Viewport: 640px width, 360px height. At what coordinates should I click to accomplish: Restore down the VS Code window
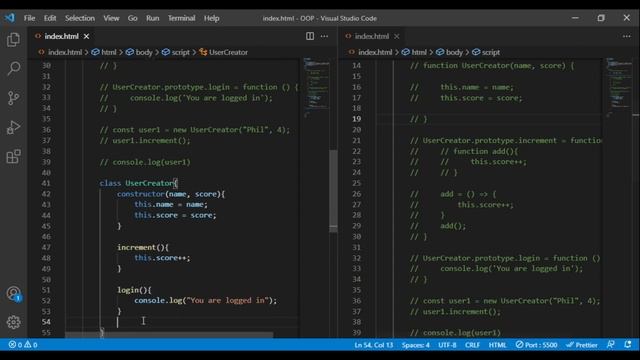601,18
